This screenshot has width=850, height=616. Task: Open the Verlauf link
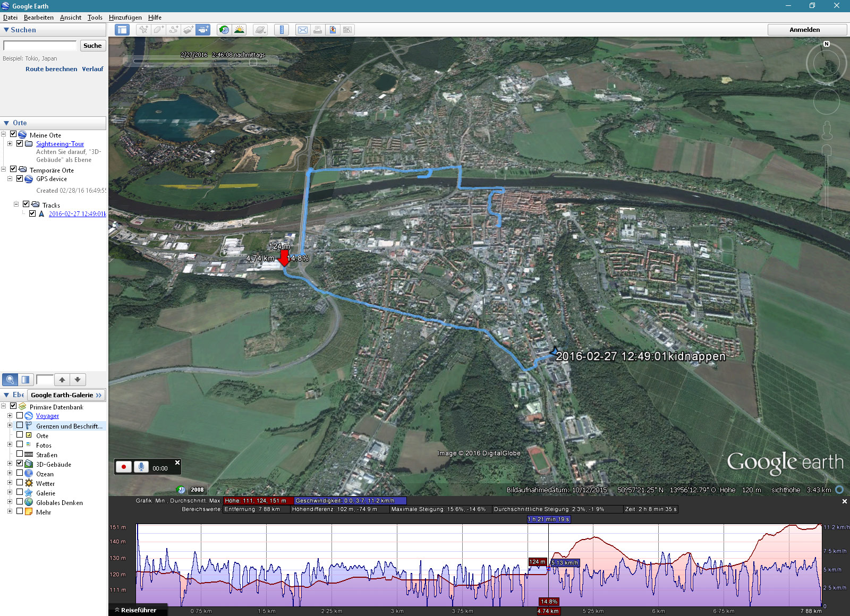[x=92, y=69]
